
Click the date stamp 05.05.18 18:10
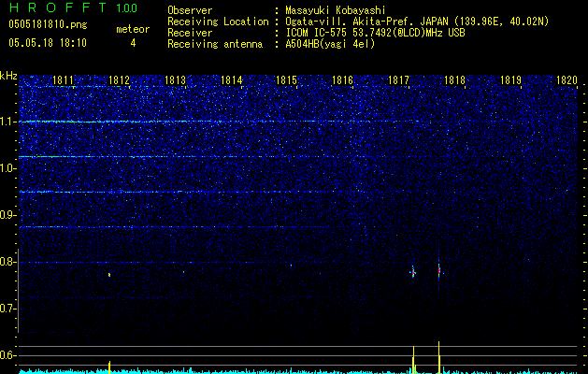point(48,43)
